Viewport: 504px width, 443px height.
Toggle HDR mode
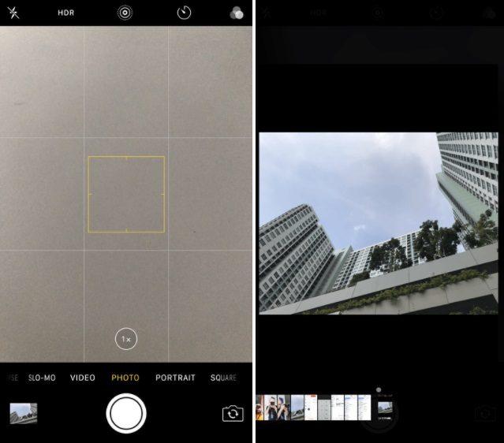point(66,13)
